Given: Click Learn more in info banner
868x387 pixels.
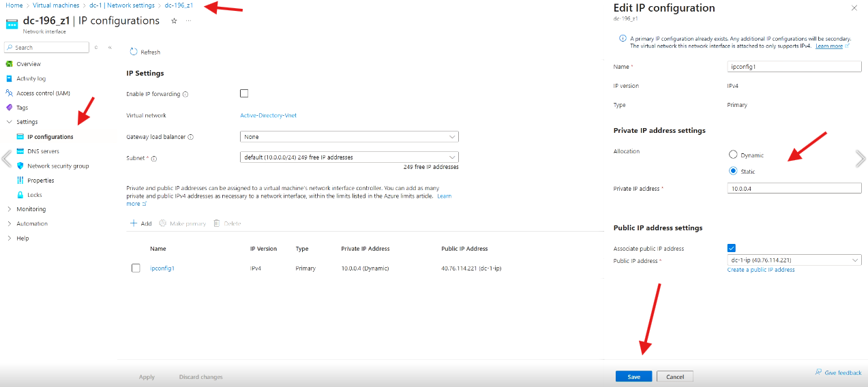Looking at the screenshot, I should tap(829, 46).
